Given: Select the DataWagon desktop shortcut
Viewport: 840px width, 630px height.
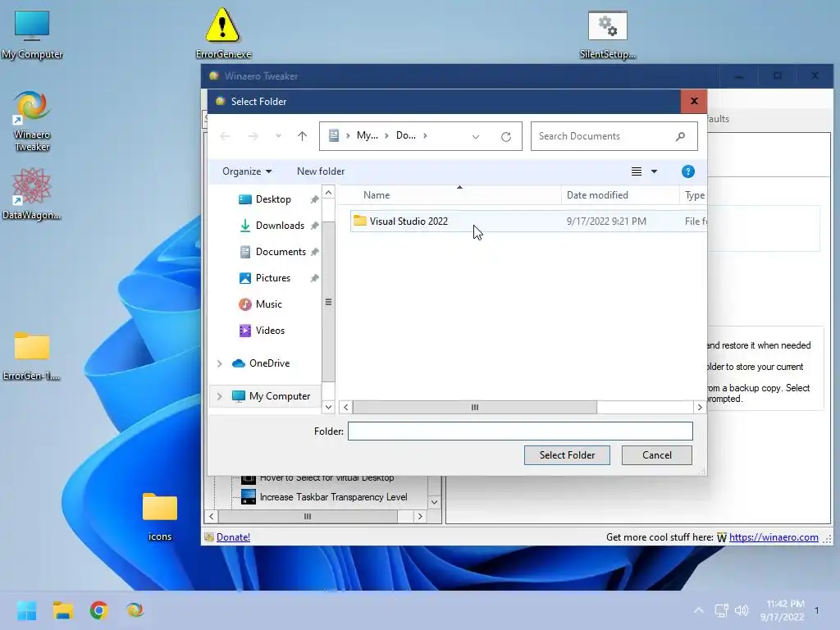Looking at the screenshot, I should 32,194.
